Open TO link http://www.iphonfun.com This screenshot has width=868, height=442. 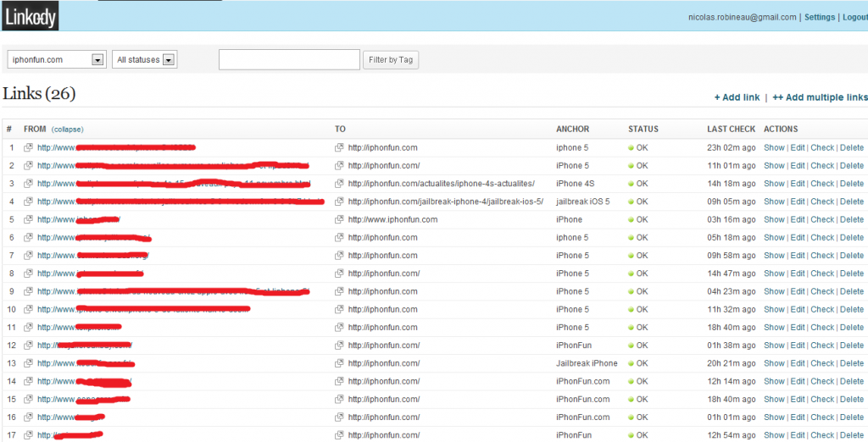click(x=392, y=219)
